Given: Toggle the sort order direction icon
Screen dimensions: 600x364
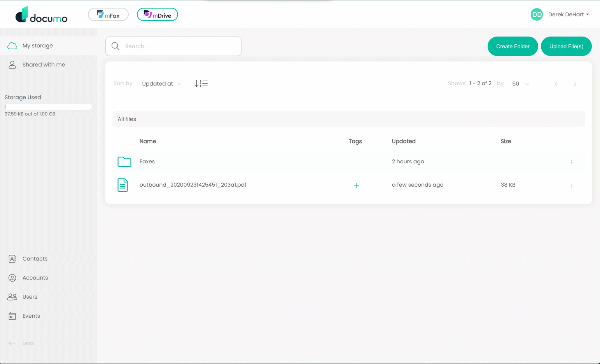Looking at the screenshot, I should point(201,84).
